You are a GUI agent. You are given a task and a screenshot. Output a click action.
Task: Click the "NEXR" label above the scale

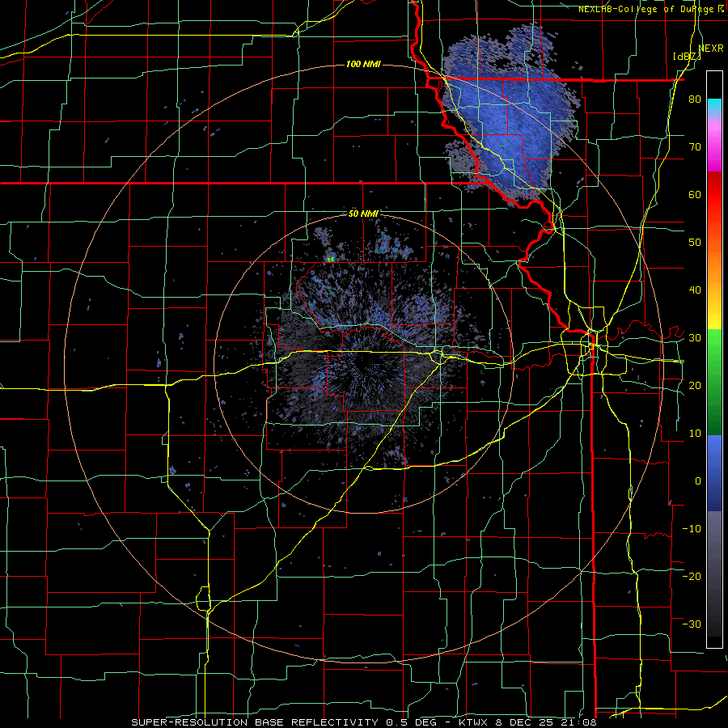click(x=711, y=49)
